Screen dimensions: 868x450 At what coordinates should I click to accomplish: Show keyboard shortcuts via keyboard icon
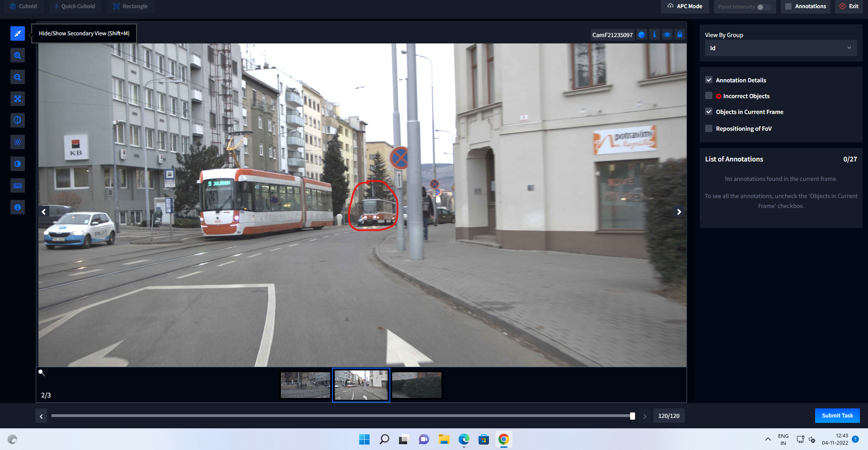click(18, 185)
